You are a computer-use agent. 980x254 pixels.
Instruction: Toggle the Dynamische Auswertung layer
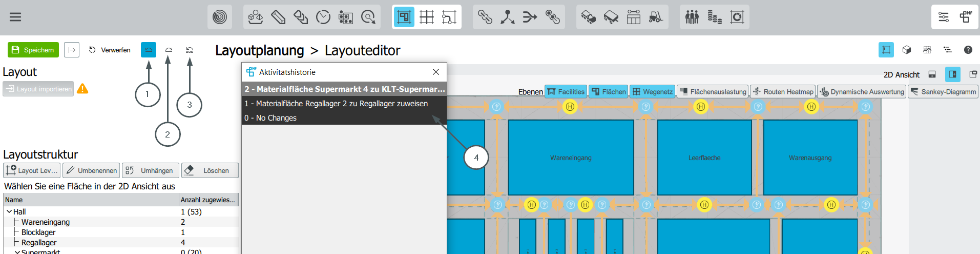tap(862, 92)
